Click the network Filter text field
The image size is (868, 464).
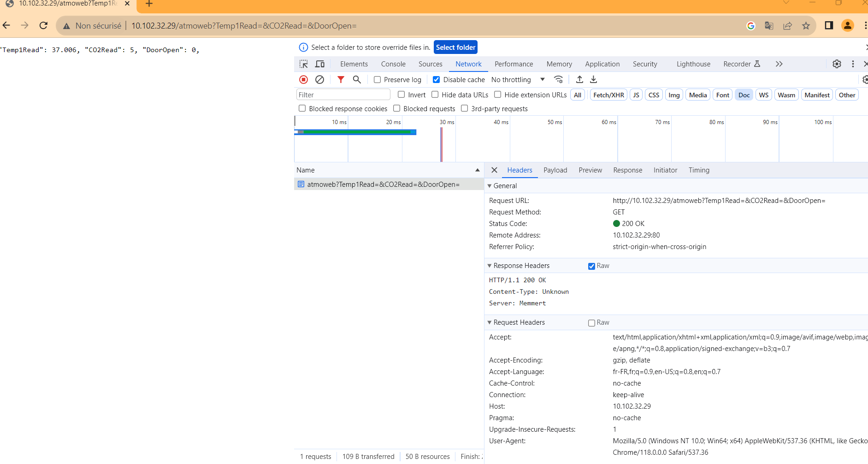tap(343, 95)
